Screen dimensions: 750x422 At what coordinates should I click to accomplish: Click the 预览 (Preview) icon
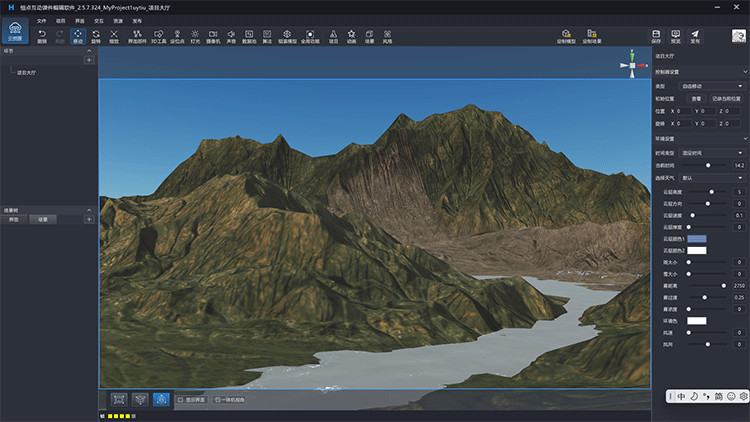(676, 36)
